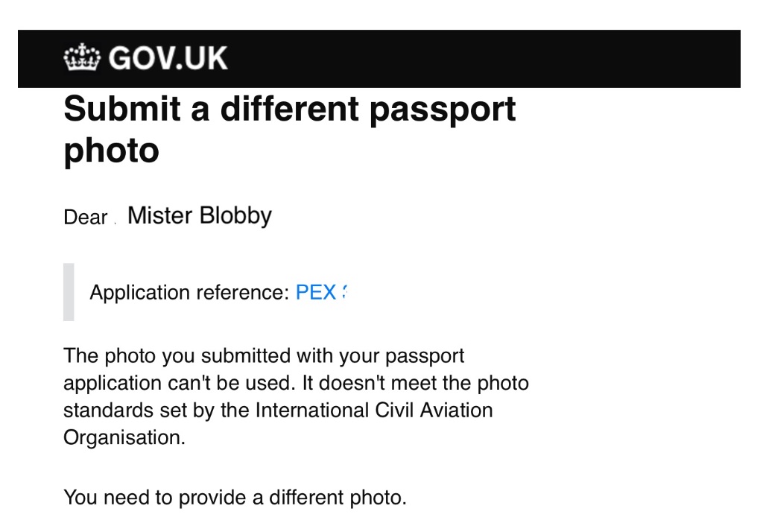Click the word 'Submit' in the heading
The height and width of the screenshot is (532, 763).
tap(122, 109)
